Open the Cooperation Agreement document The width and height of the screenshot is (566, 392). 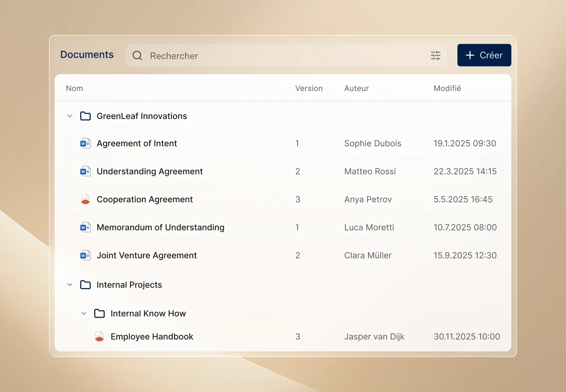[145, 199]
